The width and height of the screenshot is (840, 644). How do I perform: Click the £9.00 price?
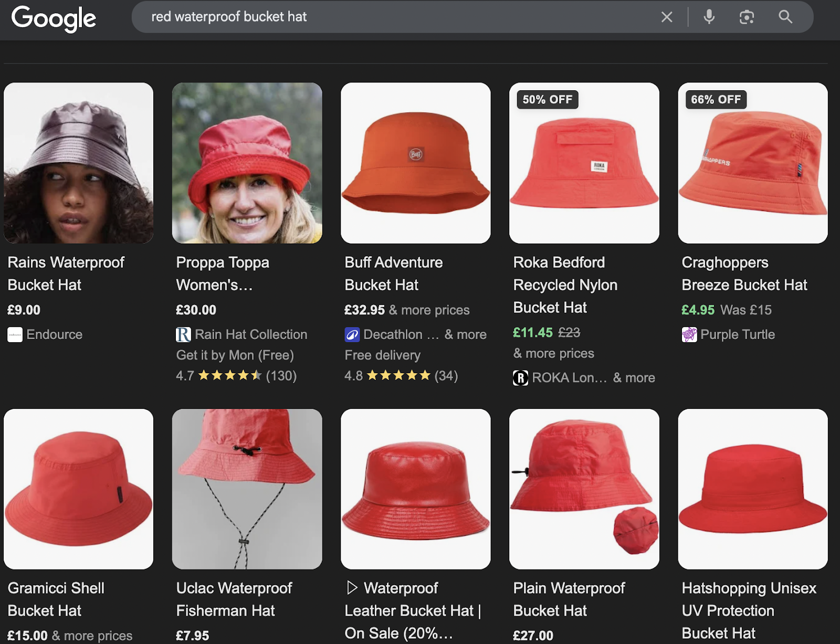(24, 310)
